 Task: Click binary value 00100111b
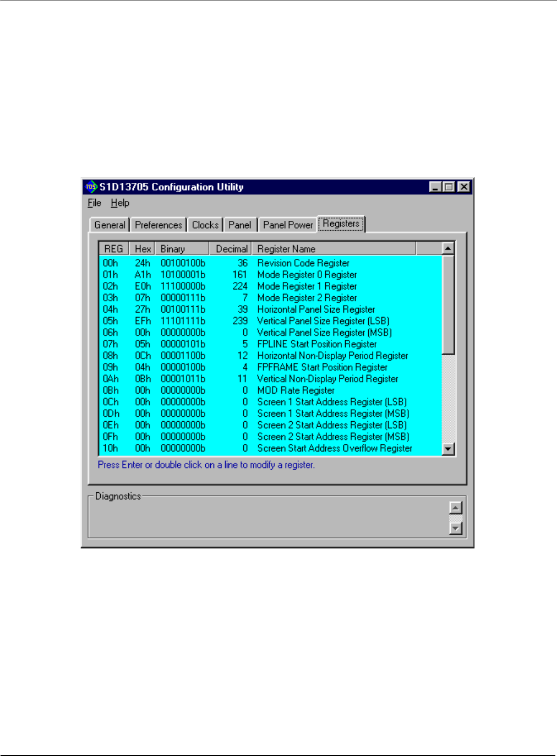coord(183,309)
